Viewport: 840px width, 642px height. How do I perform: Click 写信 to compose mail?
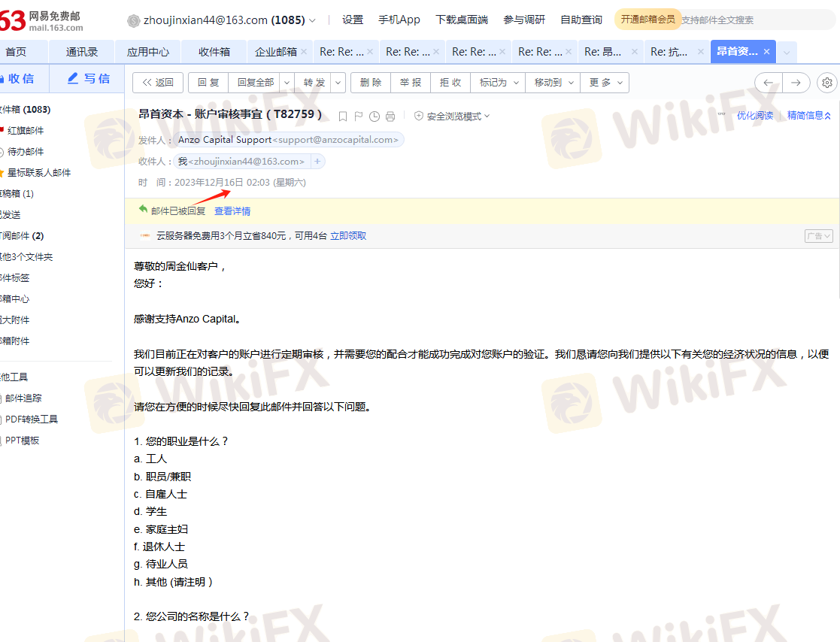coord(89,78)
